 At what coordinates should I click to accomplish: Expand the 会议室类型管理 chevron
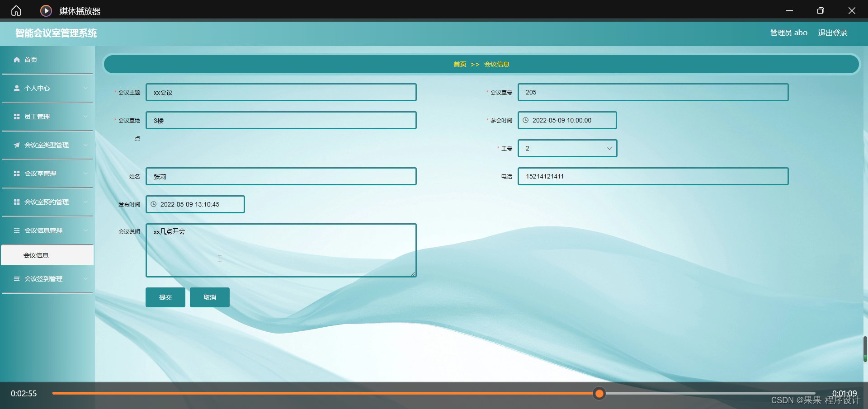85,145
